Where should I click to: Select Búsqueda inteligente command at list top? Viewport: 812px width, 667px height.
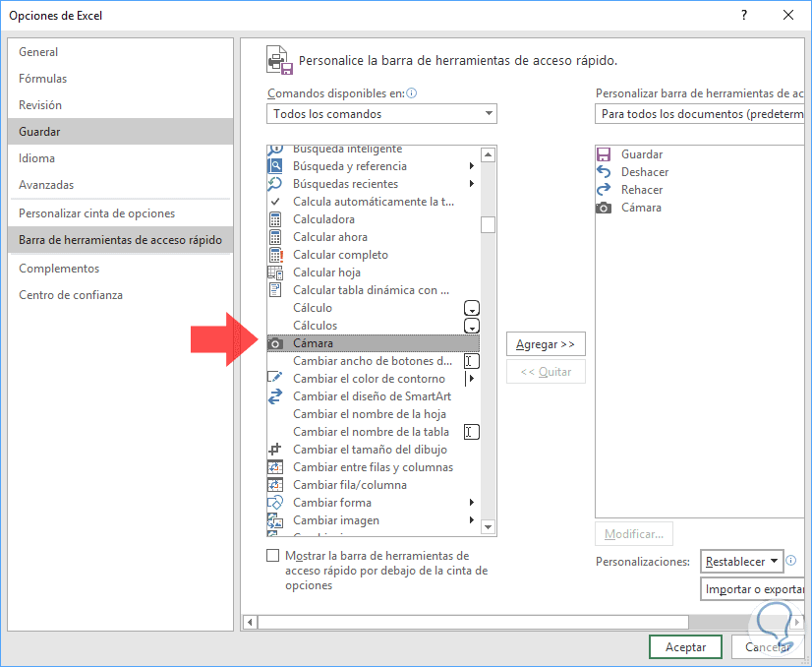click(374, 151)
